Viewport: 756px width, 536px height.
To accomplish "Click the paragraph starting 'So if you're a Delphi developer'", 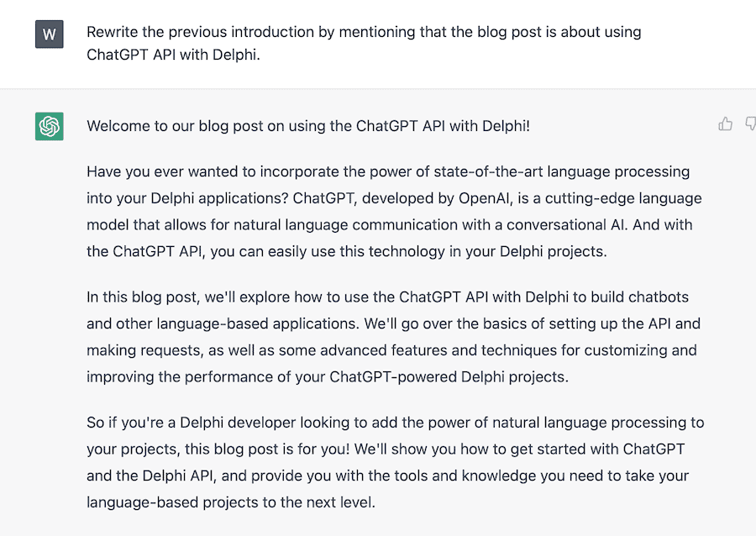I will pyautogui.click(x=395, y=462).
